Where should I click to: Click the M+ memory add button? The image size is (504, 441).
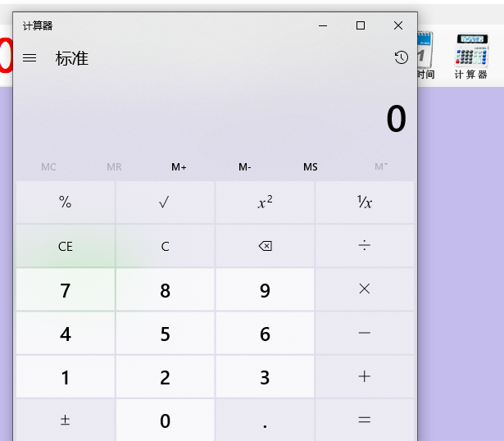[179, 167]
